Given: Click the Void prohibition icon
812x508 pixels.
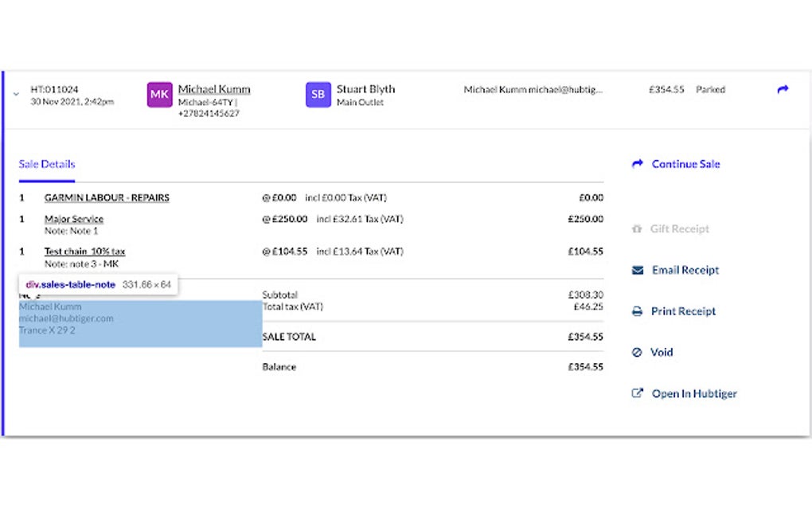Looking at the screenshot, I should pyautogui.click(x=636, y=352).
